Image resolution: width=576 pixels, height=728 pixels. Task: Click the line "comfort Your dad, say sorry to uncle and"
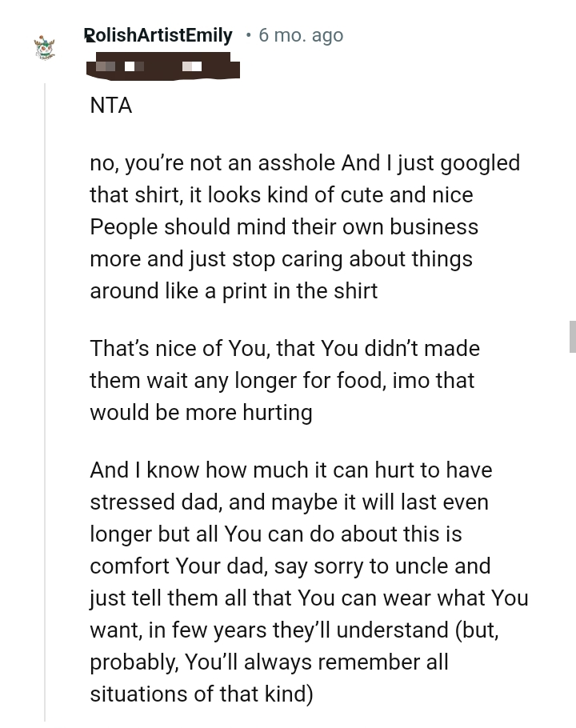(290, 566)
